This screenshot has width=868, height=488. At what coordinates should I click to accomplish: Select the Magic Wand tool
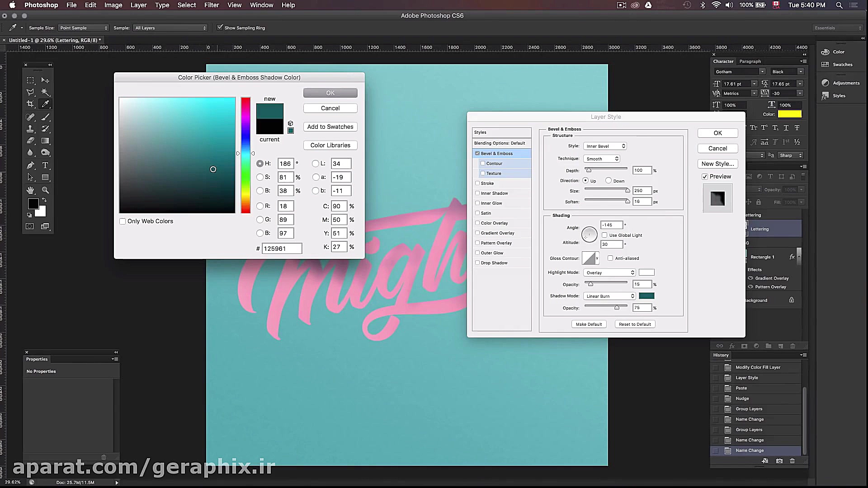(x=45, y=92)
